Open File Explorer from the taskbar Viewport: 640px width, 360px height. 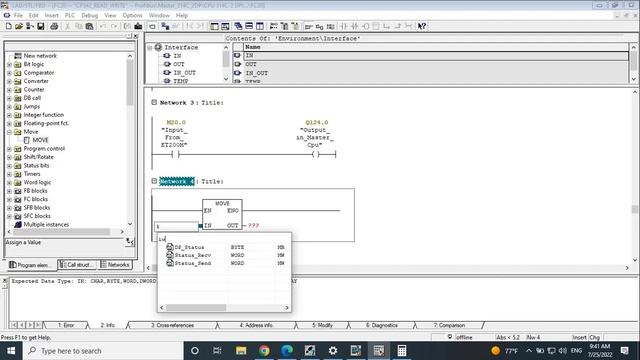241,351
